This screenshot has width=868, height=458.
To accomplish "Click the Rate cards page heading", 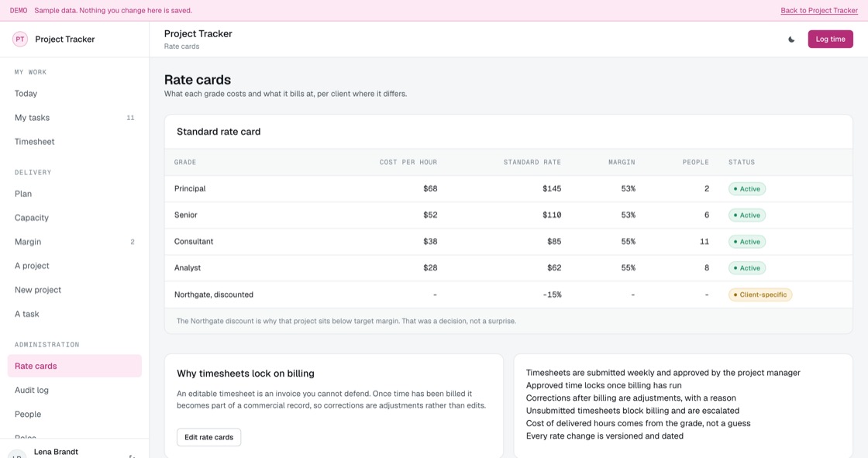I will pyautogui.click(x=198, y=80).
